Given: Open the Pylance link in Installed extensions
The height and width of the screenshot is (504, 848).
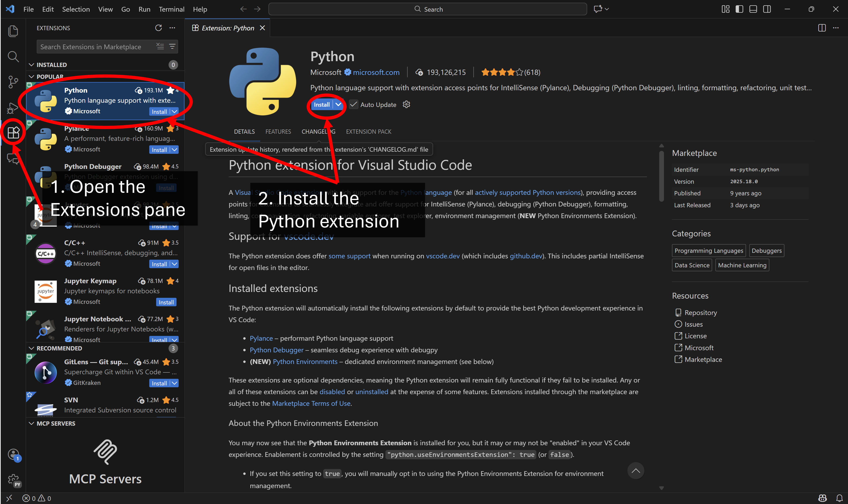Looking at the screenshot, I should [x=261, y=339].
